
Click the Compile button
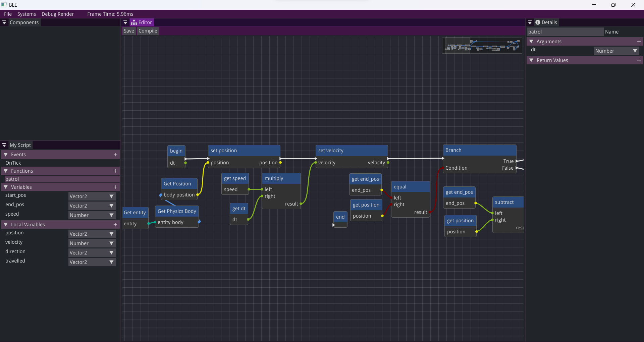pyautogui.click(x=148, y=31)
